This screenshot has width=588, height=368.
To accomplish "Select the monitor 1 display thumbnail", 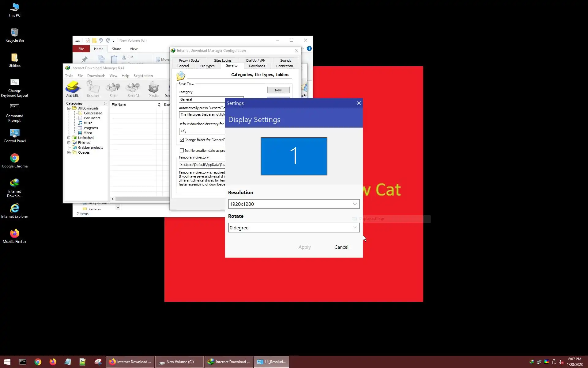I will (294, 156).
